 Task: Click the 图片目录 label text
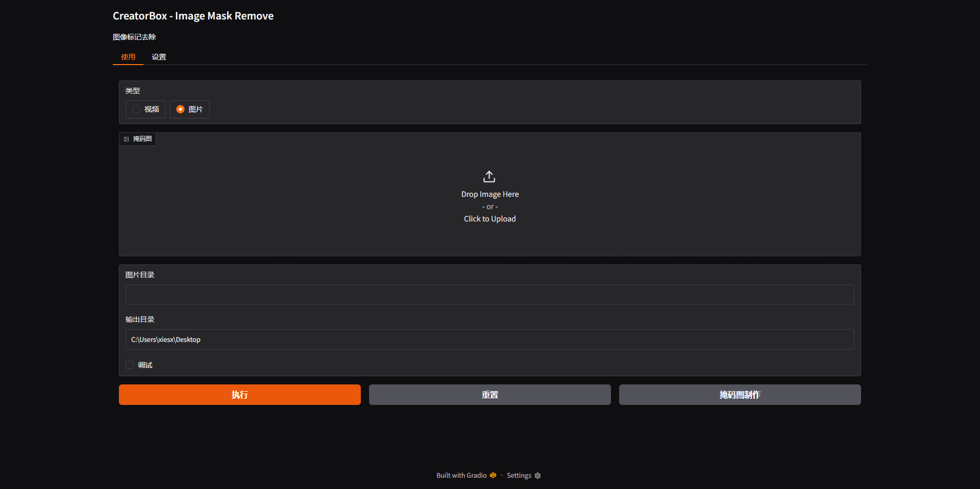[140, 275]
